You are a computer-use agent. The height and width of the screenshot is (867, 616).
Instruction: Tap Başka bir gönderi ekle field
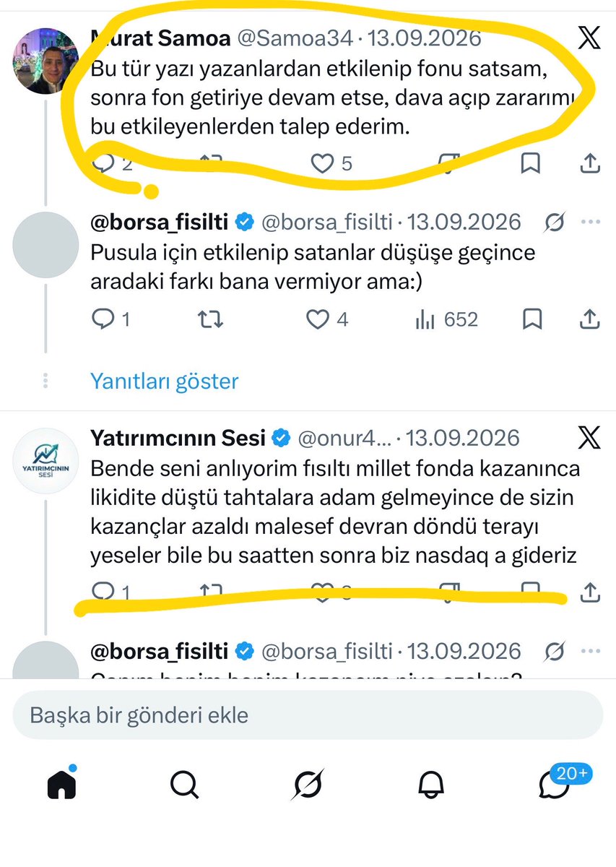[308, 715]
